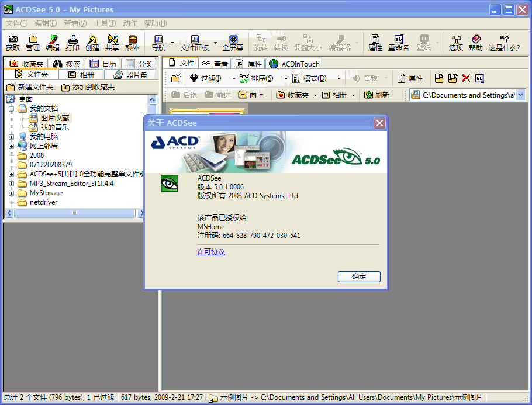Switch to the 日历 (Calendar) tab
The width and height of the screenshot is (532, 405).
click(x=103, y=64)
